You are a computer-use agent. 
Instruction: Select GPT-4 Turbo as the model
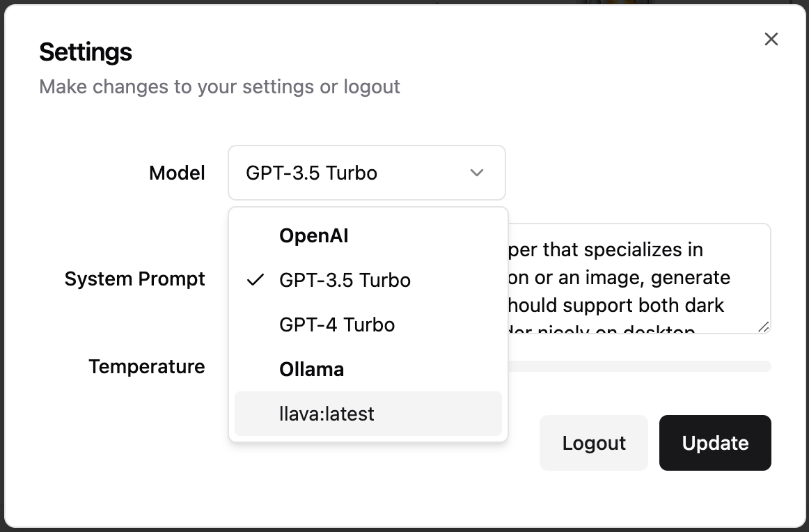tap(337, 324)
